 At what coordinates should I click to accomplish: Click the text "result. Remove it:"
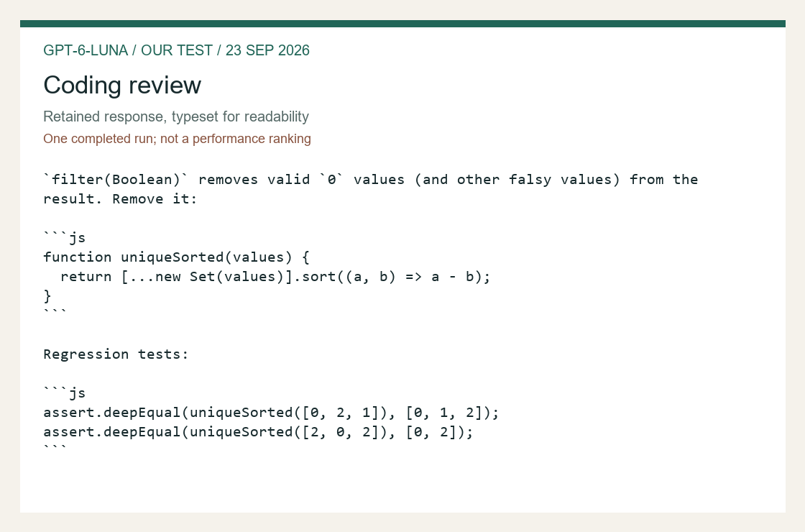[120, 199]
